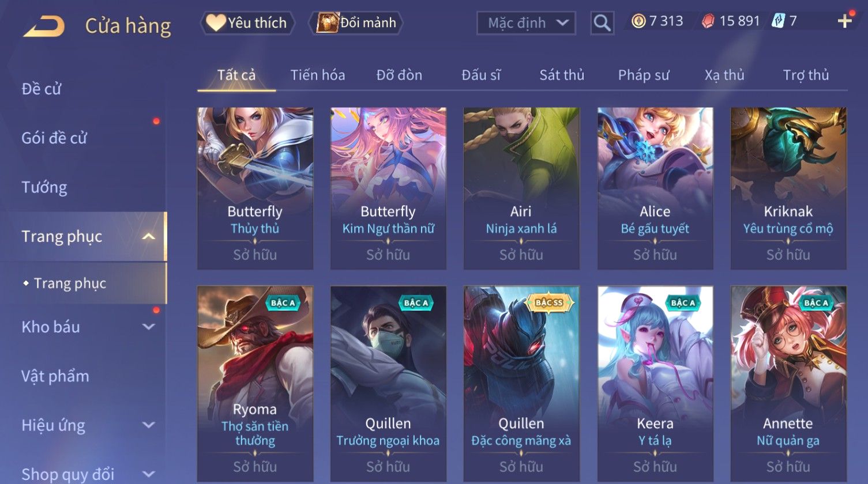
Task: Select Butterfly Thủy thủ skin card
Action: click(255, 188)
